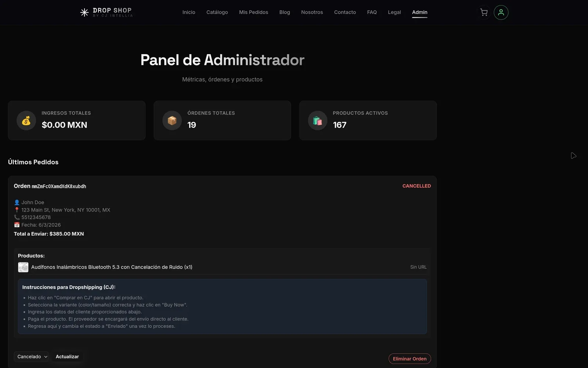Open the FAQ page
588x368 pixels.
[x=372, y=12]
